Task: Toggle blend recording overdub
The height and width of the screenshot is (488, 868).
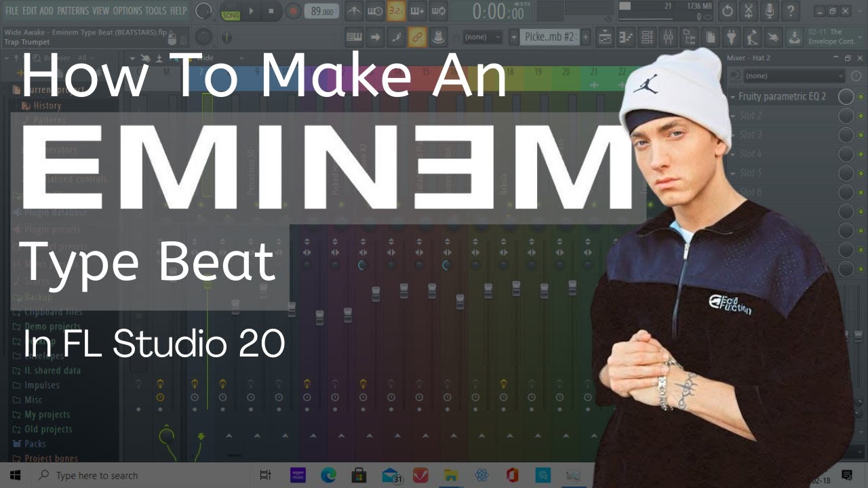Action: tap(417, 11)
